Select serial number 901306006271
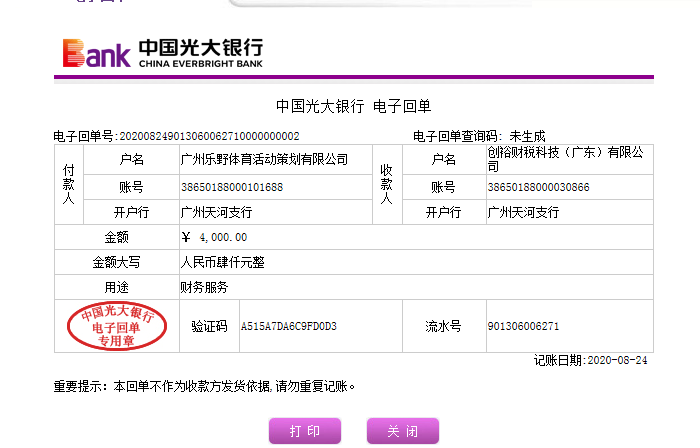 [x=523, y=326]
